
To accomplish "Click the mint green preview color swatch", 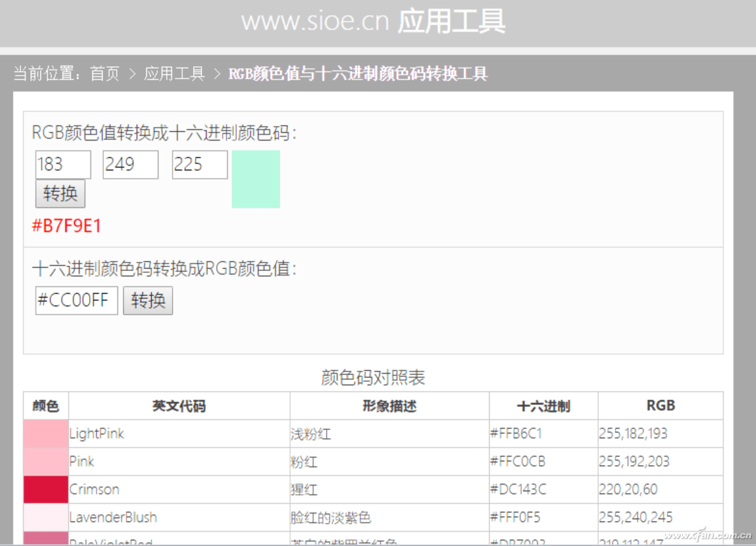I will 256,179.
